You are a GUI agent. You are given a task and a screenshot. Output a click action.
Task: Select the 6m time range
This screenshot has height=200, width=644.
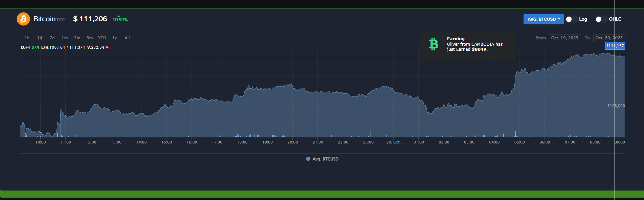click(90, 38)
